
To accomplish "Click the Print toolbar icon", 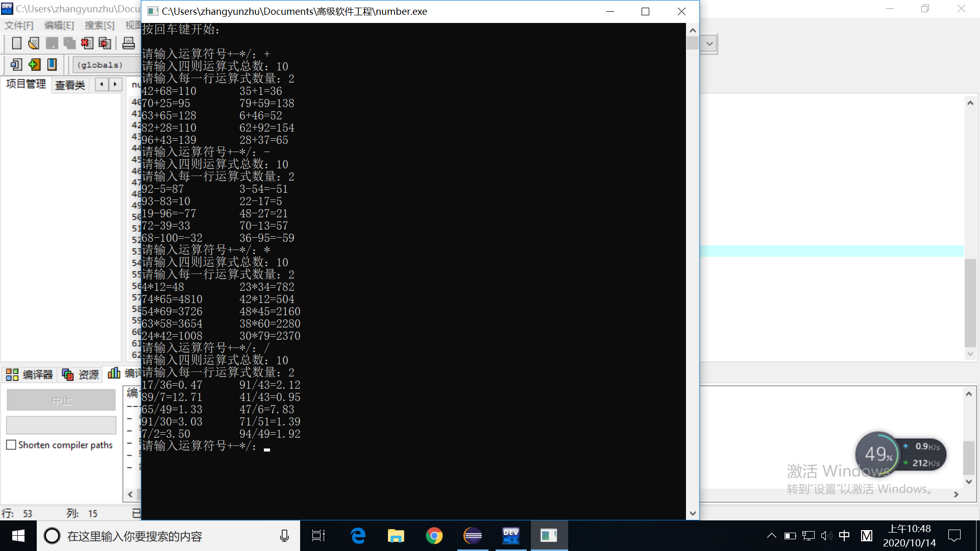I will 129,43.
